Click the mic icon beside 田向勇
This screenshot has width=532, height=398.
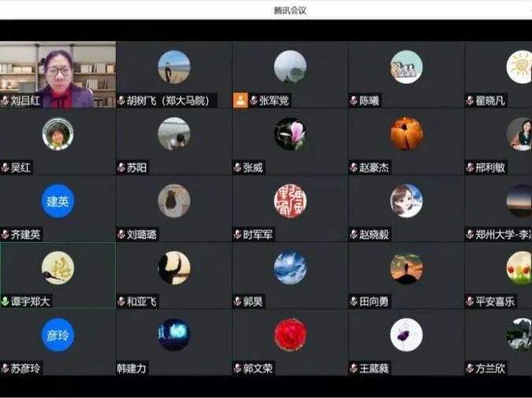pos(354,301)
